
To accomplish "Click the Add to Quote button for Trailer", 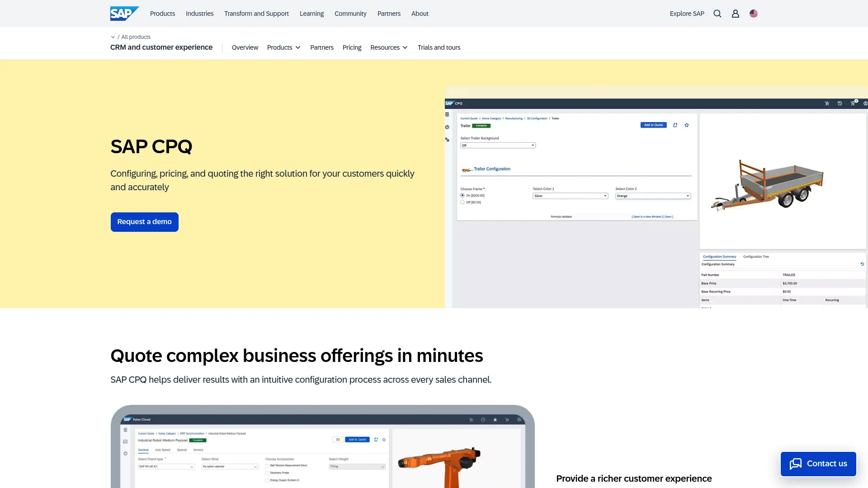I will (653, 125).
